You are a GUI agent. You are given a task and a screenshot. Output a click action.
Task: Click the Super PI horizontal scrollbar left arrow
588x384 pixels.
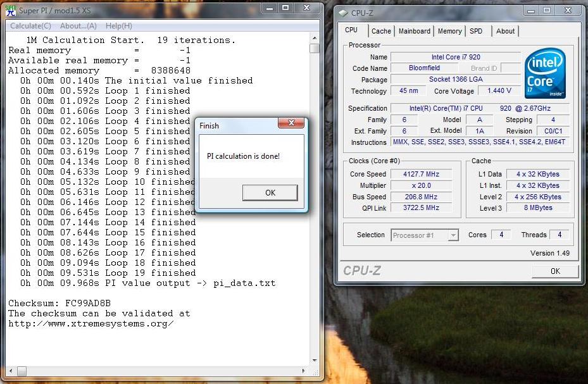(x=11, y=371)
